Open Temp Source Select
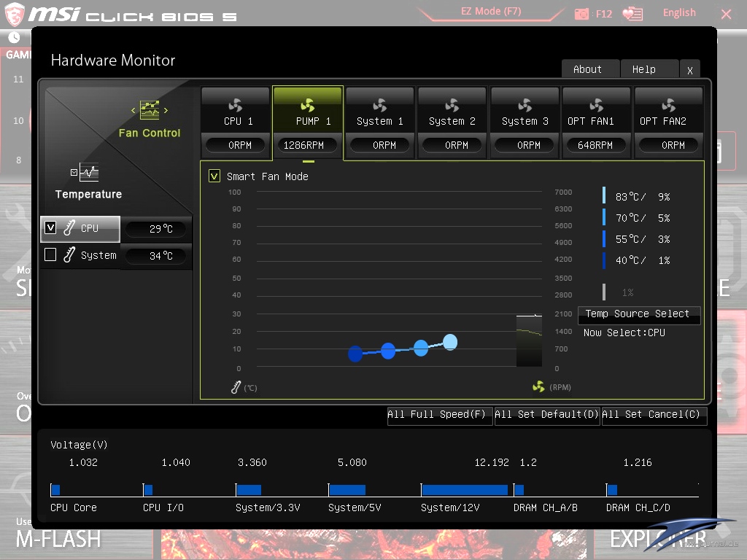This screenshot has width=747, height=560. (x=639, y=315)
